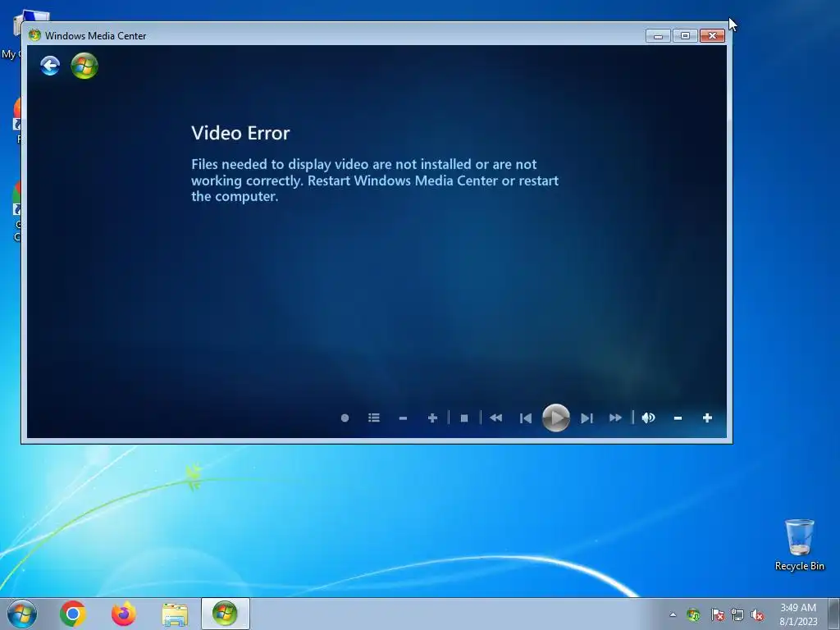Click the Show desktop strip
This screenshot has width=840, height=630.
click(833, 614)
